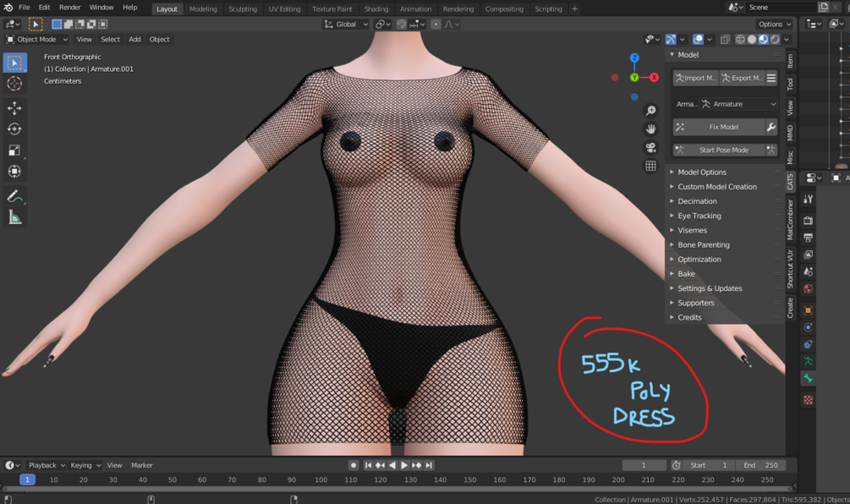
Task: Play the animation forward
Action: 404,465
